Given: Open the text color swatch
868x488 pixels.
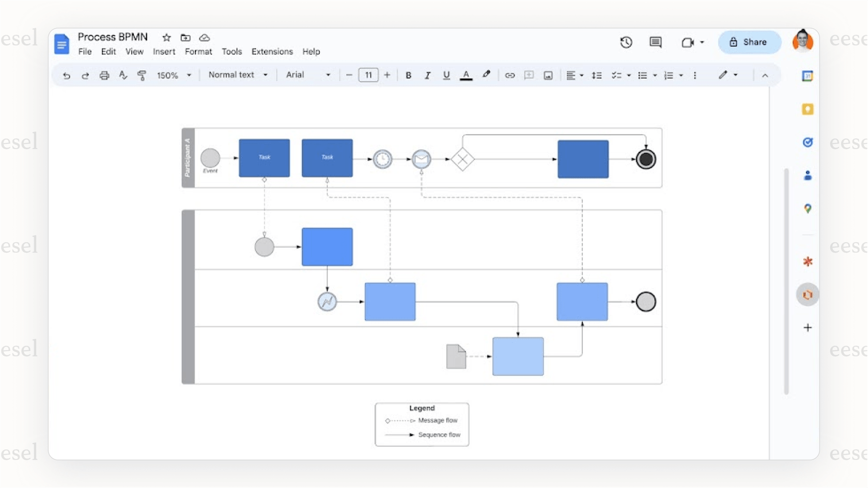Looking at the screenshot, I should [x=466, y=75].
